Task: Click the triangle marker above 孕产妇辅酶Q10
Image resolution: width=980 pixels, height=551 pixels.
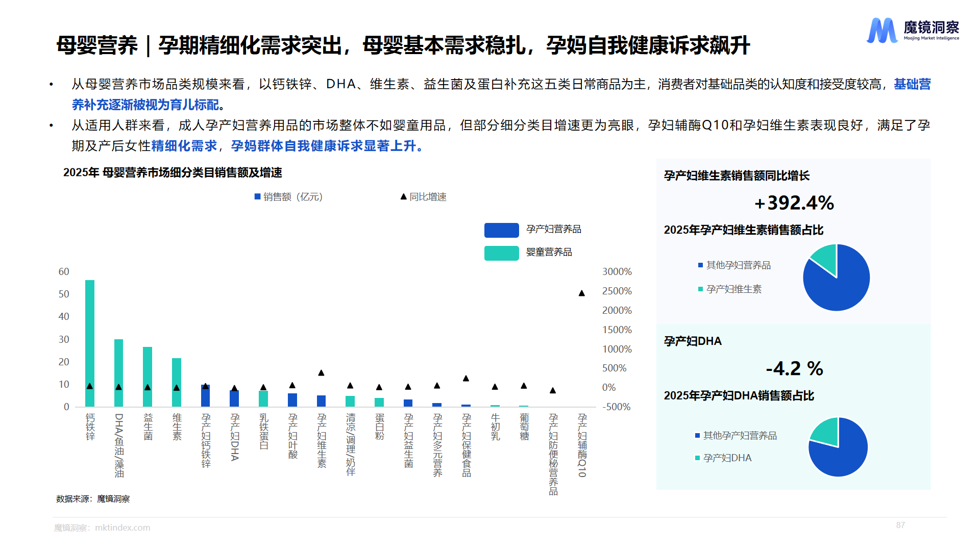Action: pyautogui.click(x=581, y=293)
